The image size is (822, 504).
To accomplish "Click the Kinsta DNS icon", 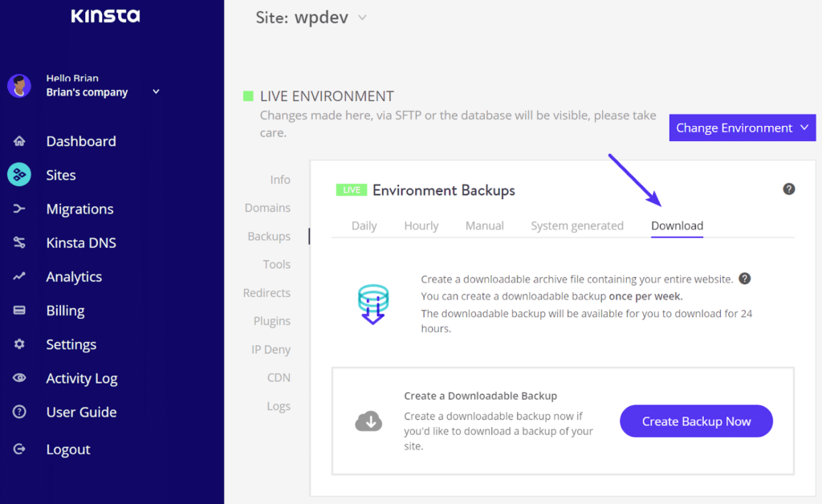I will (x=19, y=242).
